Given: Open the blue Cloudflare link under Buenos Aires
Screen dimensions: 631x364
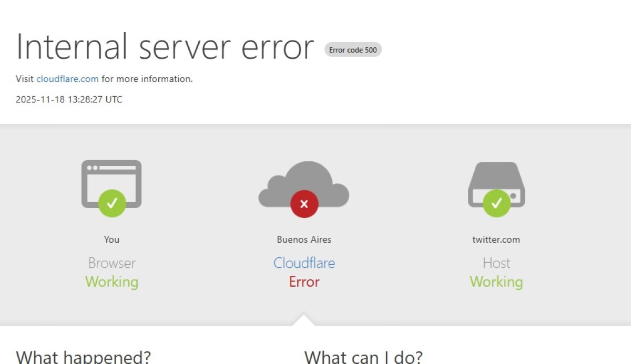Looking at the screenshot, I should click(304, 263).
